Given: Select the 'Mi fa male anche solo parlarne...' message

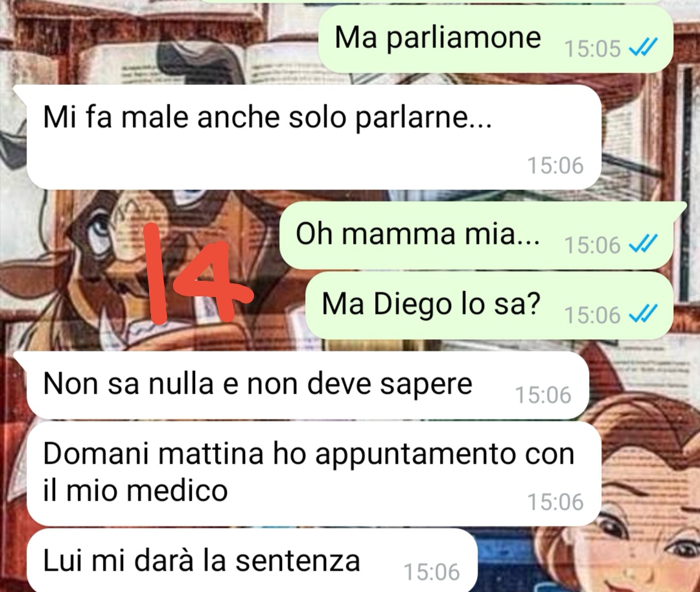Looking at the screenshot, I should [x=314, y=137].
